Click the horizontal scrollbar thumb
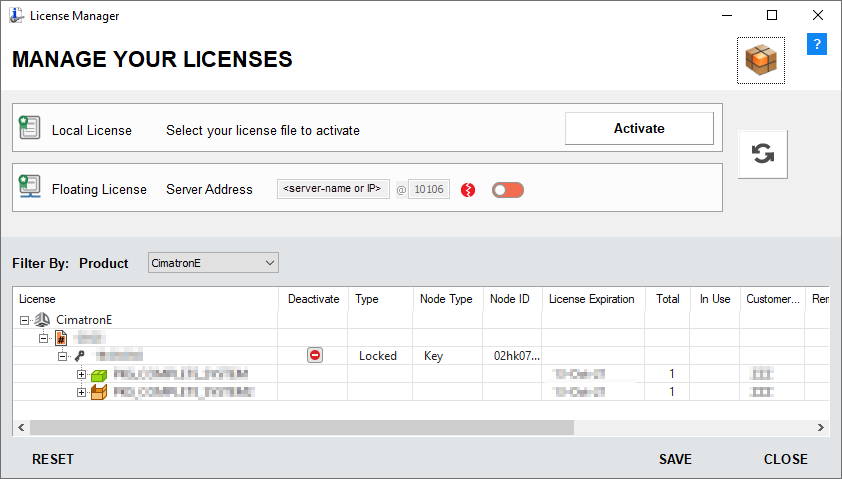 [x=302, y=427]
